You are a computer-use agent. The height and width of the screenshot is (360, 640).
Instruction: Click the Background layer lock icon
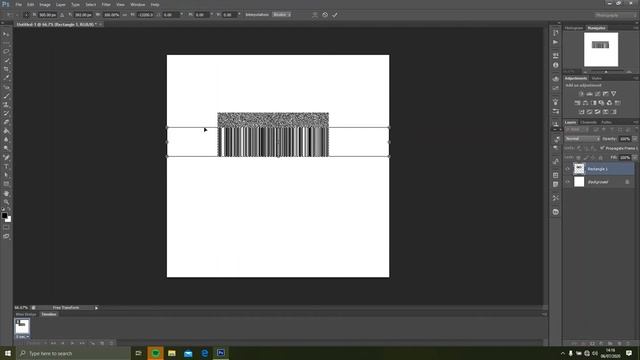627,182
